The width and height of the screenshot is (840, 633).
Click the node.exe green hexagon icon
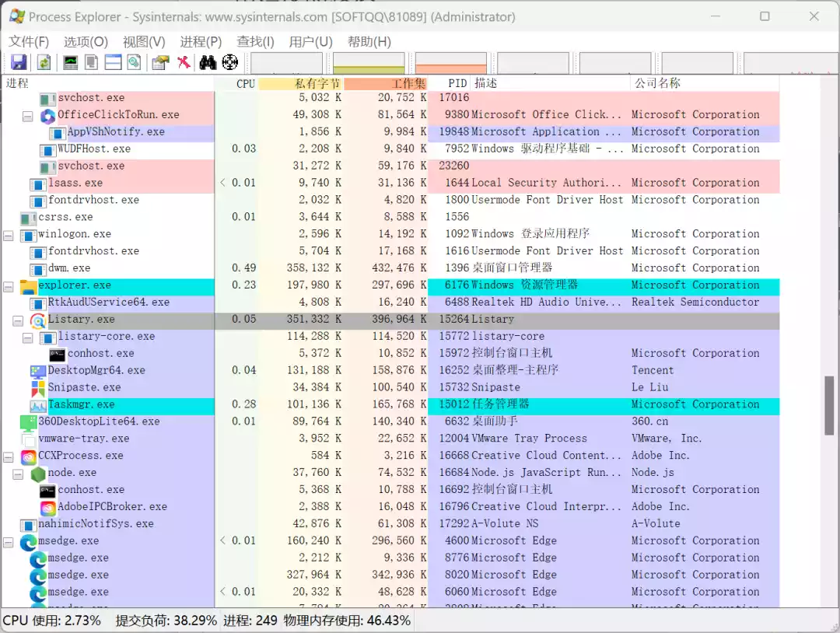click(x=38, y=474)
